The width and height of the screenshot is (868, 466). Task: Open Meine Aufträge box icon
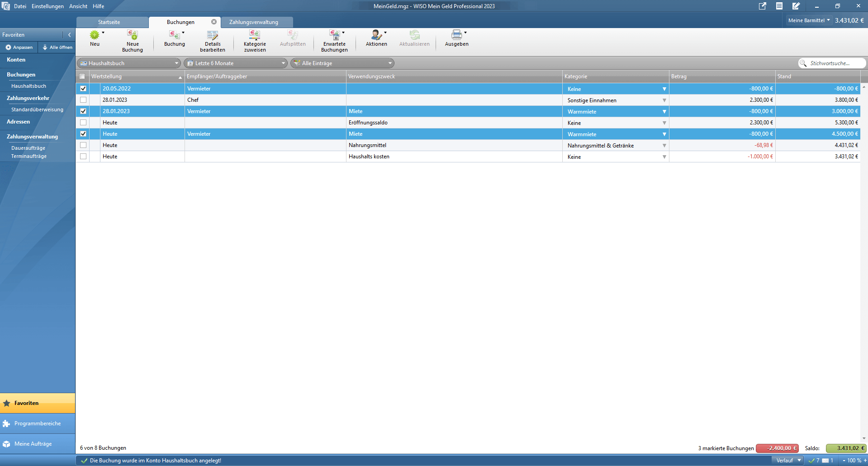(6, 444)
